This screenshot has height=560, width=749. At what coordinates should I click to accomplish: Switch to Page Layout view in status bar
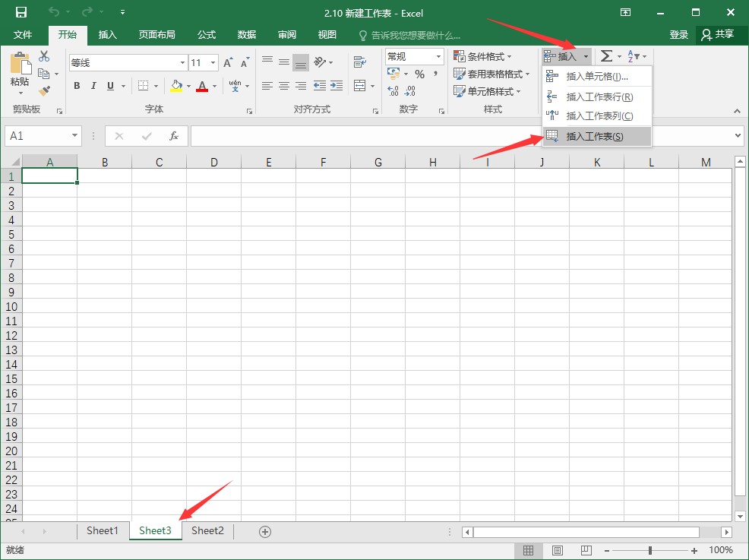pos(557,550)
